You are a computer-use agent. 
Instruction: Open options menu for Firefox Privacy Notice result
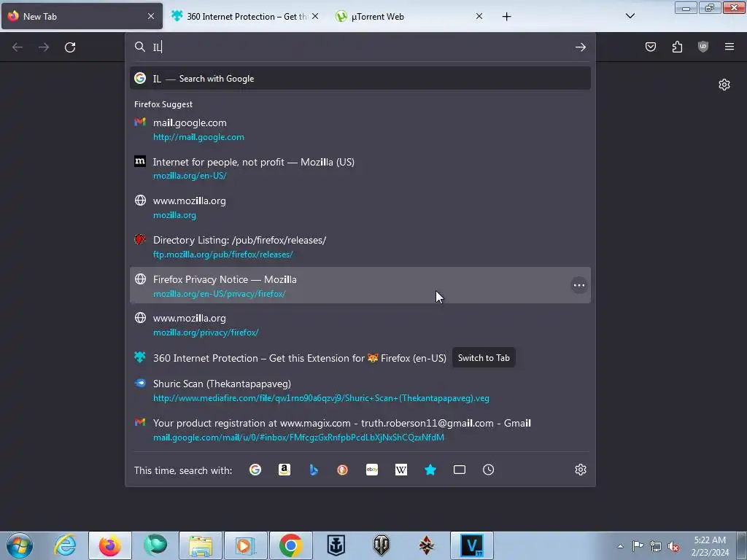pyautogui.click(x=578, y=285)
